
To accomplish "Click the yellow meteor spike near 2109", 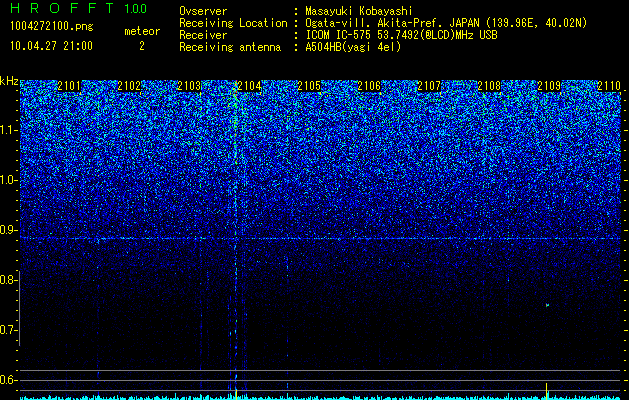I will tap(546, 390).
